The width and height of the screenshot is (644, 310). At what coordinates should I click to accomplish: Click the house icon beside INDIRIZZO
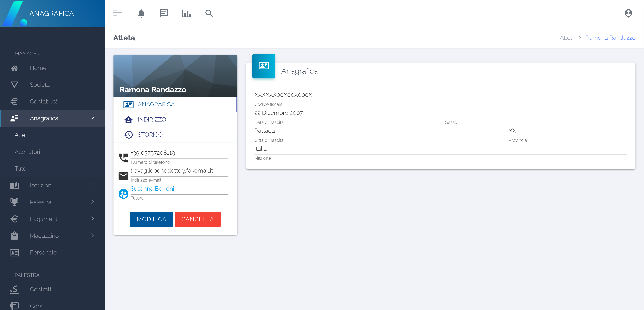click(128, 120)
